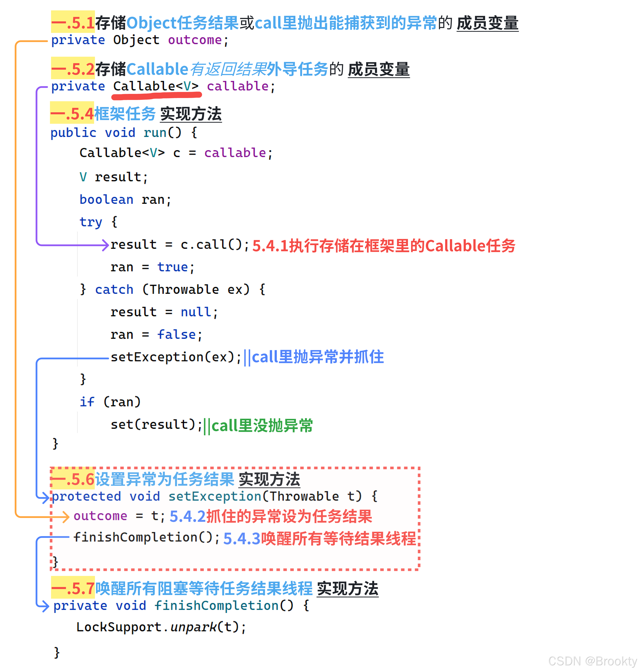Click the CSDN @Brookty watermark
Screen dimensions: 638x672
tap(592, 661)
